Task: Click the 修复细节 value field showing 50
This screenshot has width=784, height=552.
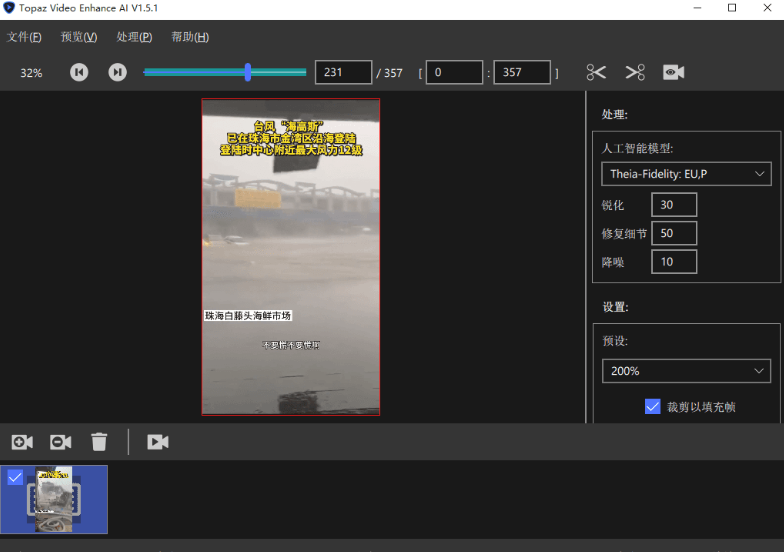Action: pyautogui.click(x=674, y=233)
